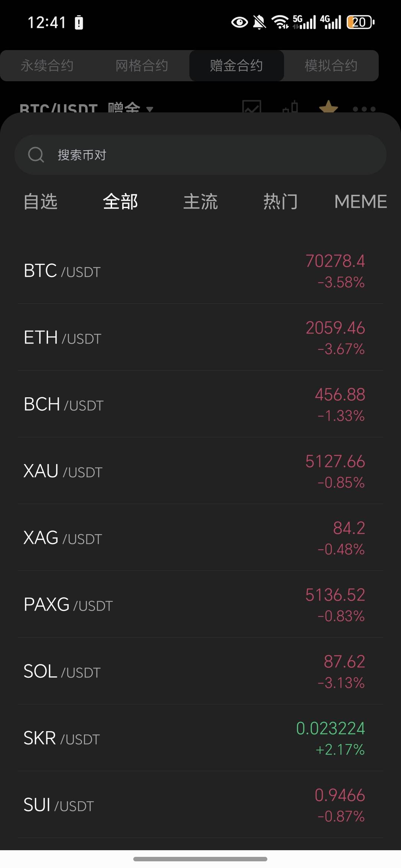Select the 主流 category filter
This screenshot has width=401, height=868.
tap(200, 202)
